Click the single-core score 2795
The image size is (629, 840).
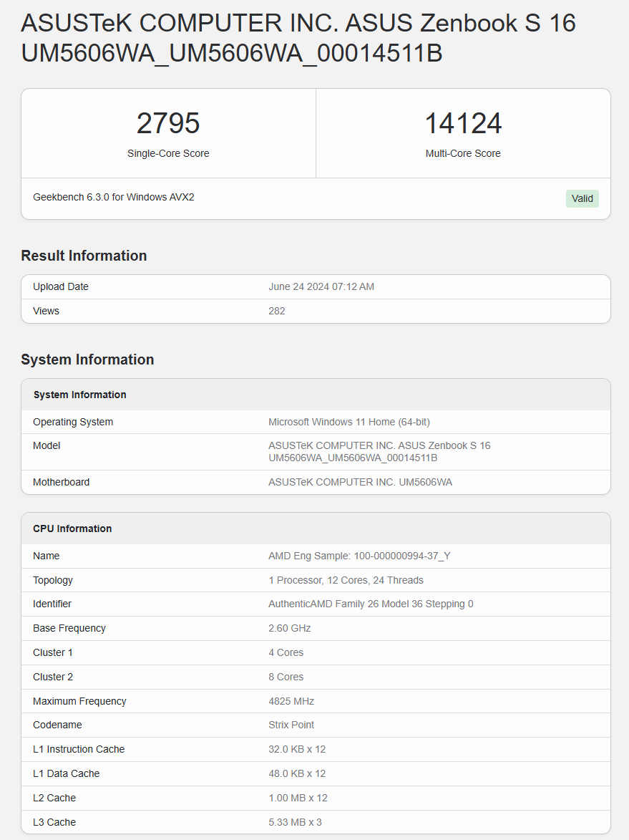click(x=168, y=123)
